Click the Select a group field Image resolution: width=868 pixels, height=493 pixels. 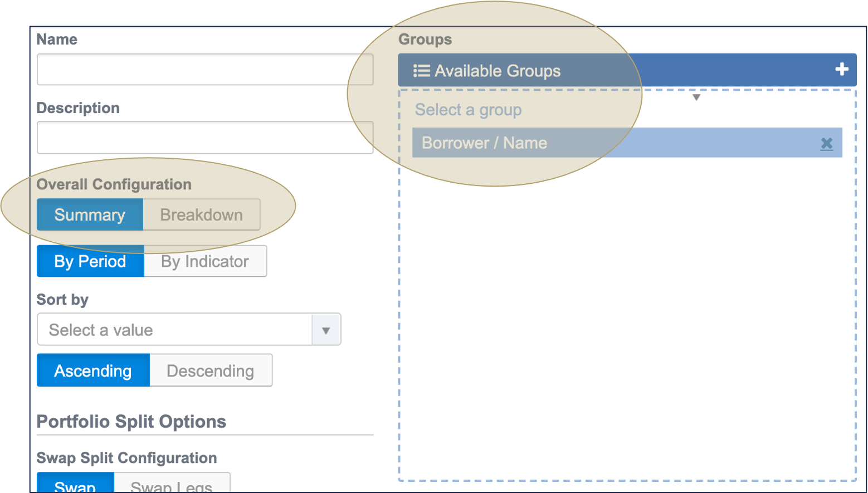click(552, 110)
